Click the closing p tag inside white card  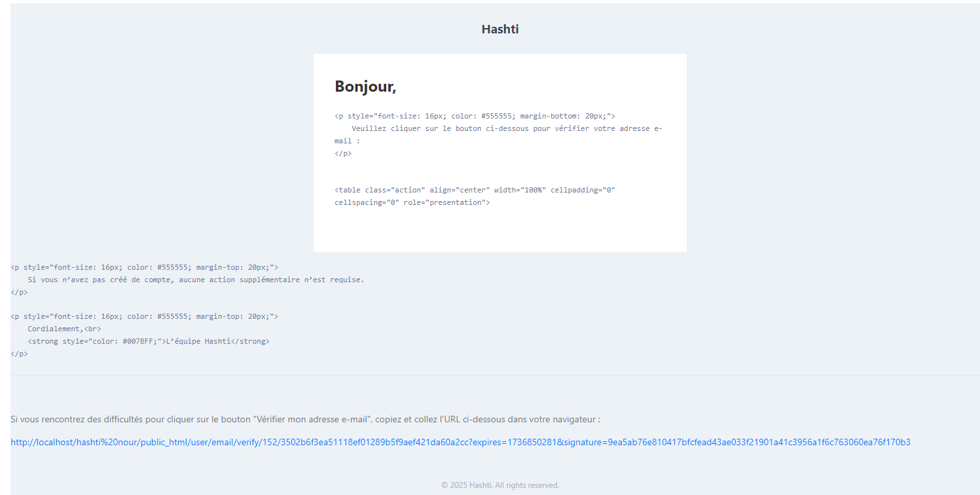click(x=343, y=153)
